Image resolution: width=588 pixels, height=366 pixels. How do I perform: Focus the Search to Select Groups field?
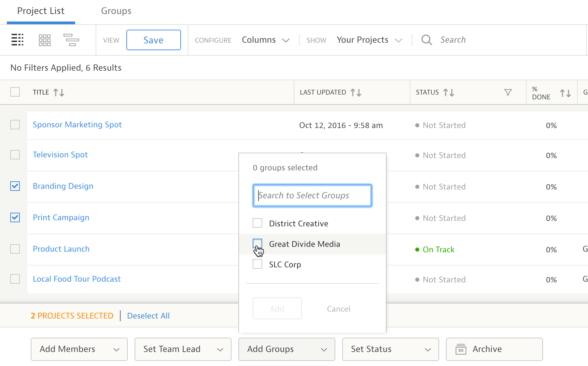point(312,195)
